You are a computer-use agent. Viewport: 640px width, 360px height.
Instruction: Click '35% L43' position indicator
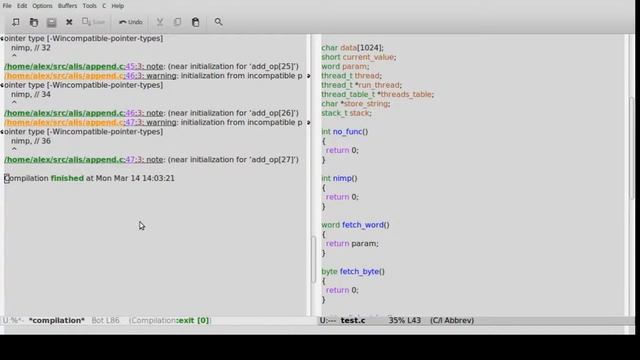pos(404,320)
